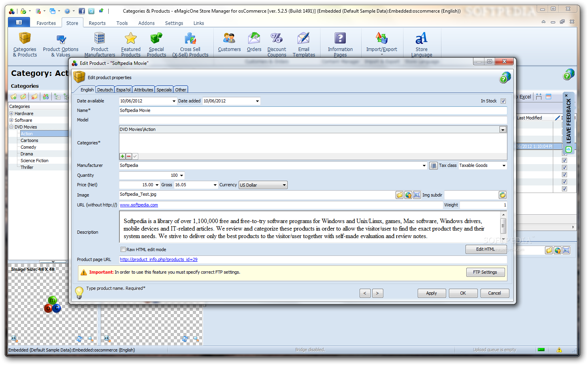Open the Favorites ribbon tab
Screen dimensions: 588x365
click(46, 23)
